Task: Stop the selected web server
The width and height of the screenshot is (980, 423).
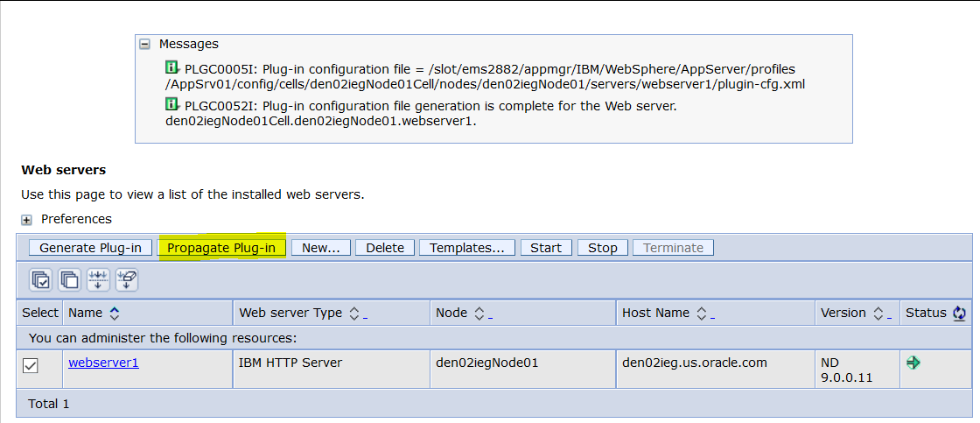Action: coord(602,248)
